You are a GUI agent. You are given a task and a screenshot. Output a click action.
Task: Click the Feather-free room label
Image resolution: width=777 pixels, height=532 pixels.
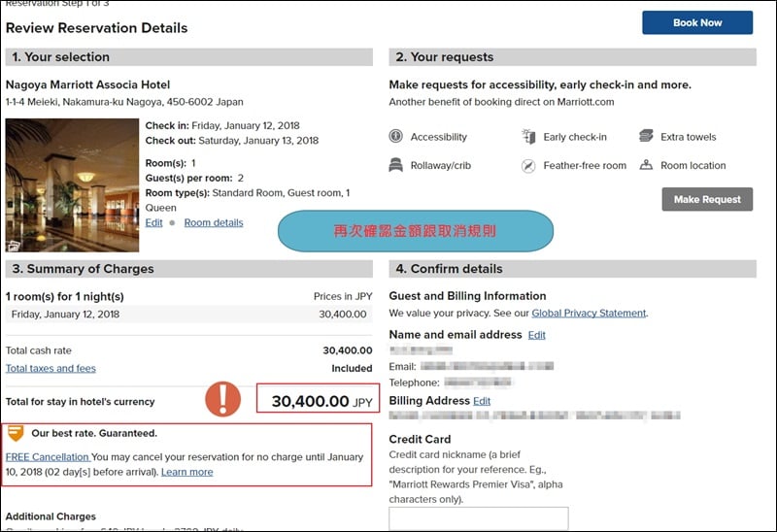585,166
